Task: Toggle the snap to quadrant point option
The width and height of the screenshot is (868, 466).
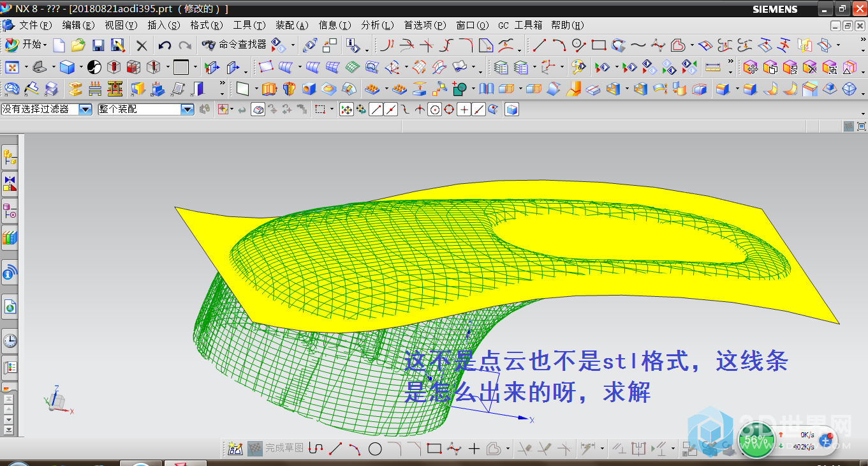Action: [449, 110]
